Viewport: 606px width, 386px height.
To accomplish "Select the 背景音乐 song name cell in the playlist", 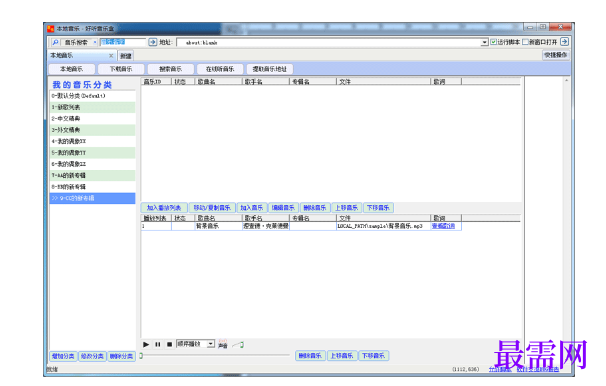I will [218, 226].
